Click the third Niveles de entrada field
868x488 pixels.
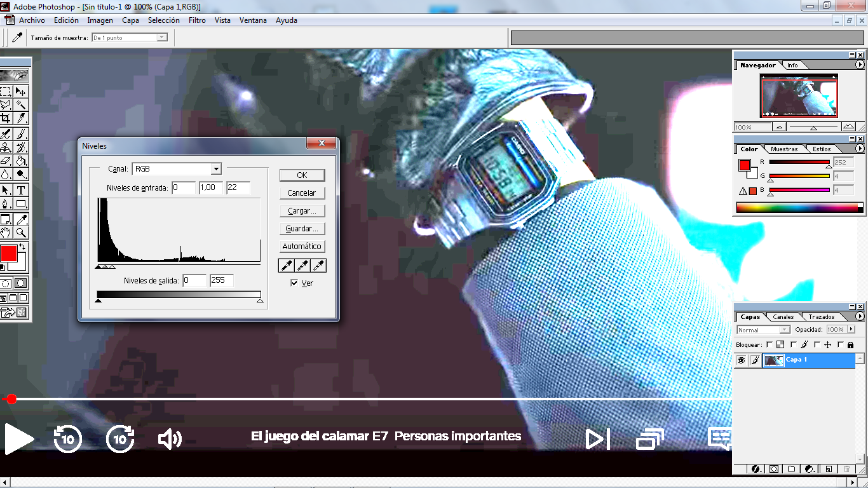pos(238,187)
